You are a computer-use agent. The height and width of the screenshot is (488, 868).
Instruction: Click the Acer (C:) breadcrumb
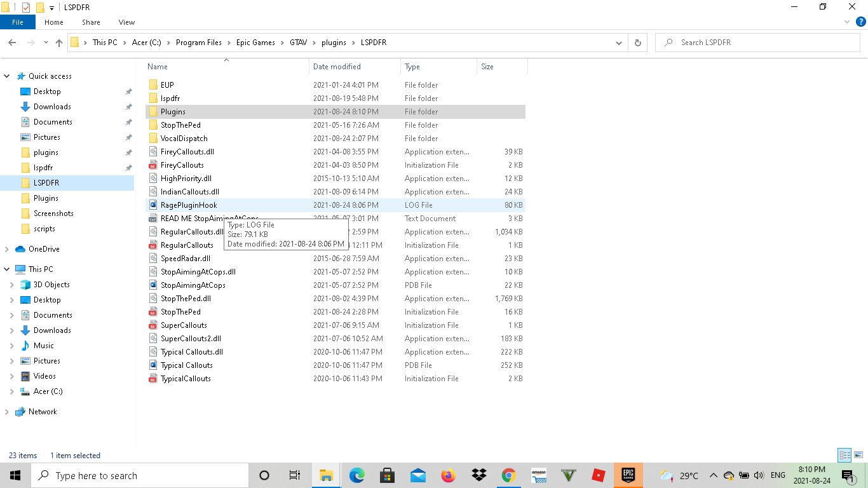point(146,43)
